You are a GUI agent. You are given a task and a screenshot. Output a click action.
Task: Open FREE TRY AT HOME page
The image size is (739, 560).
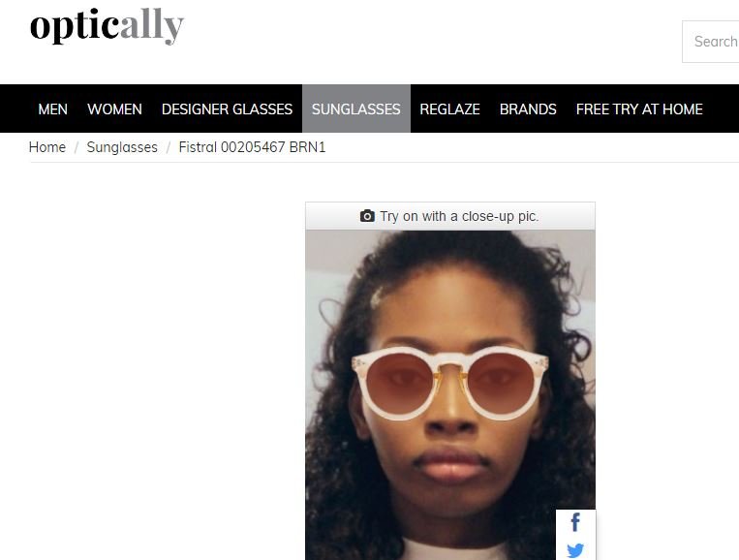coord(639,109)
